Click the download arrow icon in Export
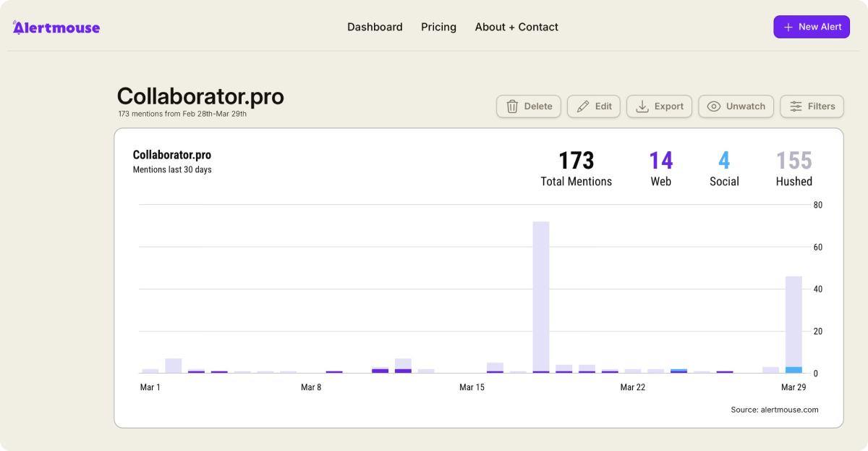868x451 pixels. pos(642,106)
